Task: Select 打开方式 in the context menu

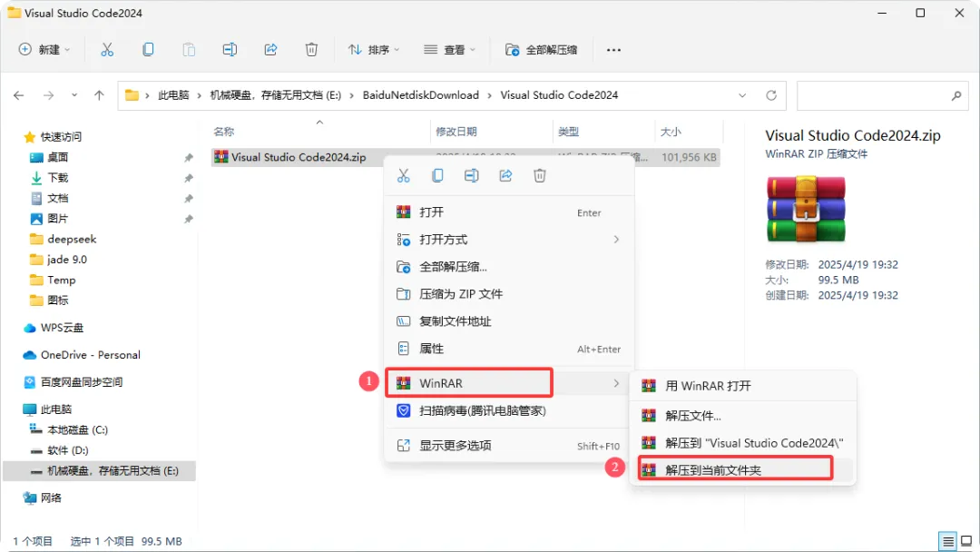Action: coord(509,240)
